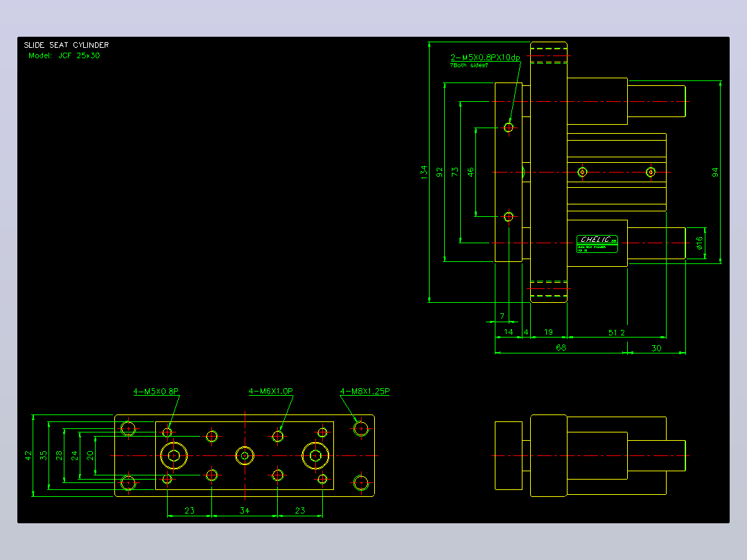
Task: Click the ø16 rod diameter dimension
Action: [x=699, y=243]
